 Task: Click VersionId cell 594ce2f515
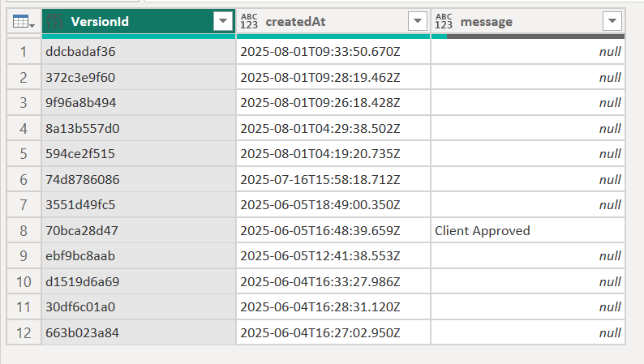pos(139,154)
